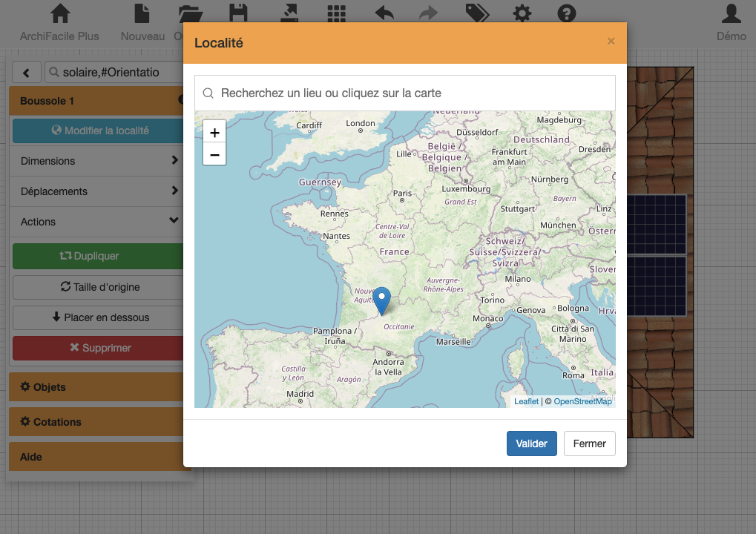Click the Nouveau new file icon

[x=142, y=14]
